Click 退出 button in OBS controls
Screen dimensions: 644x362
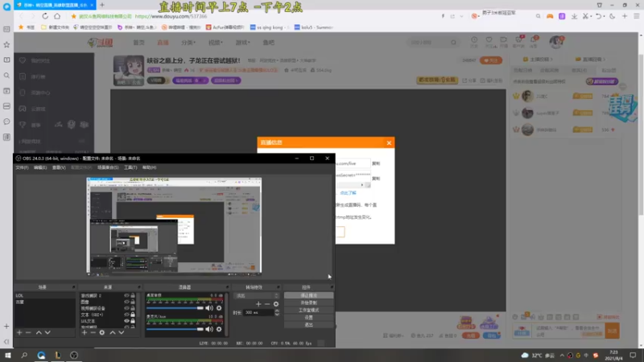[x=308, y=325]
